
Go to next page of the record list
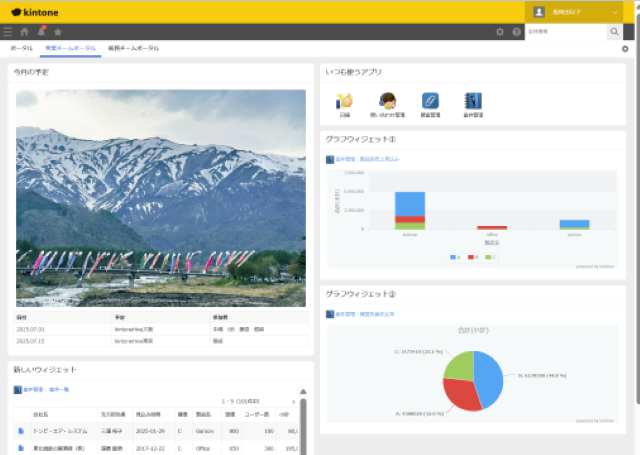293,402
